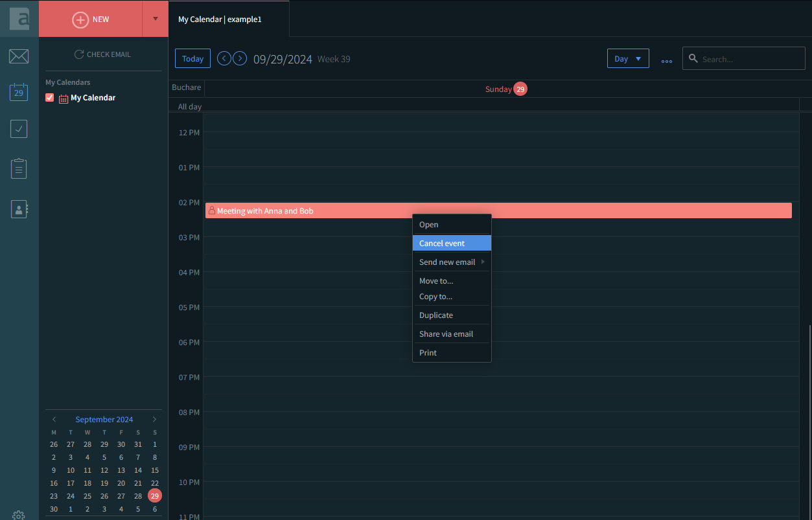
Task: Open the Calendar icon in sidebar
Action: click(19, 92)
